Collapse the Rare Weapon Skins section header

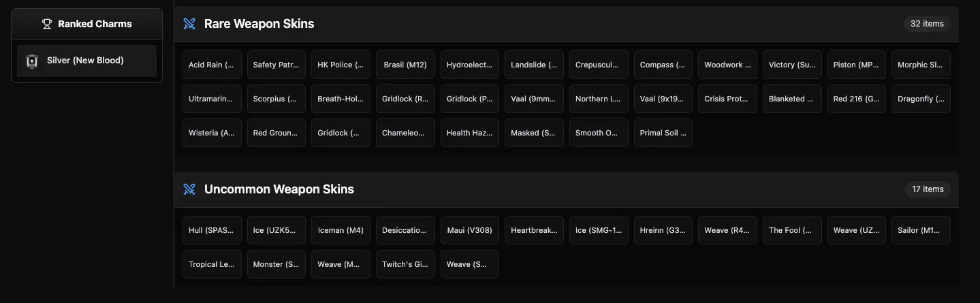tap(566, 24)
